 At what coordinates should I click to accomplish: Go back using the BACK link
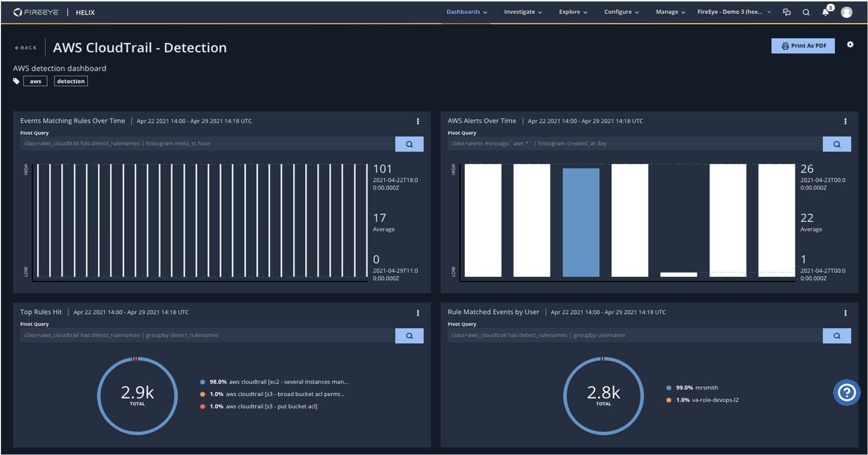[x=26, y=48]
